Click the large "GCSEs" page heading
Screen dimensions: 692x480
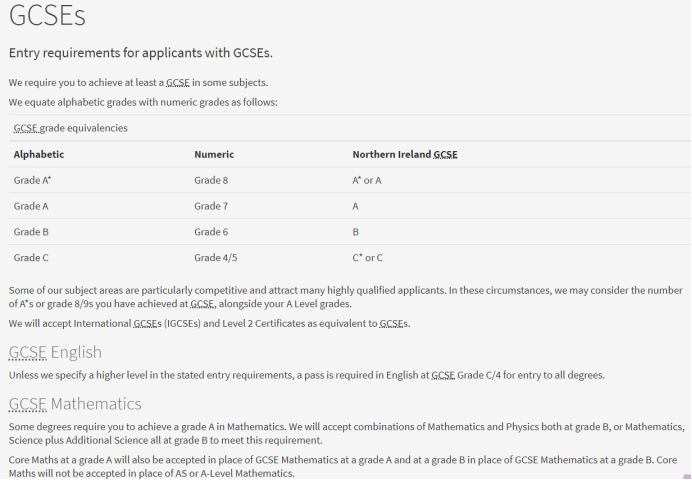[47, 16]
